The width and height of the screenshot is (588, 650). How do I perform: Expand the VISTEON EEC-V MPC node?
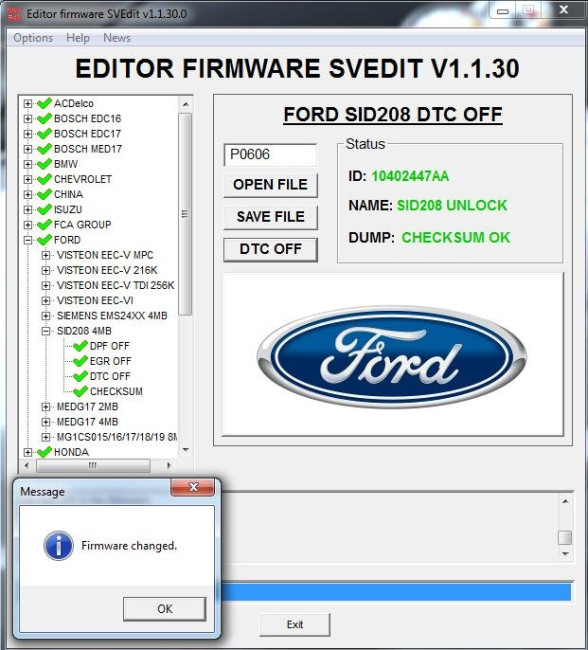click(x=46, y=255)
